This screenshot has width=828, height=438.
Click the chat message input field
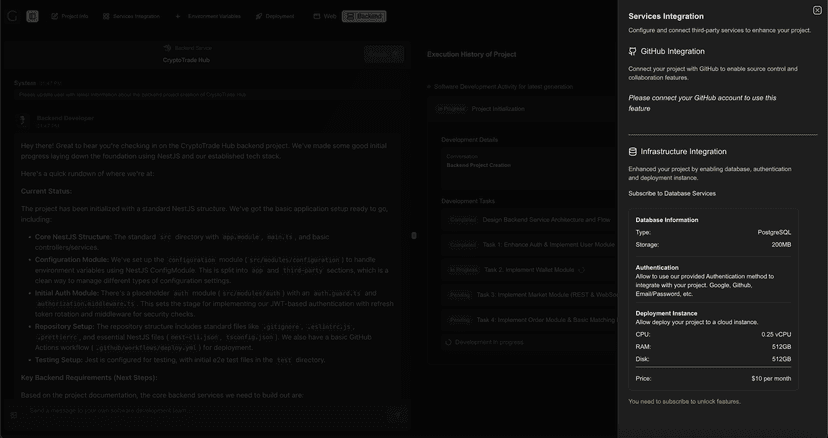pos(200,411)
